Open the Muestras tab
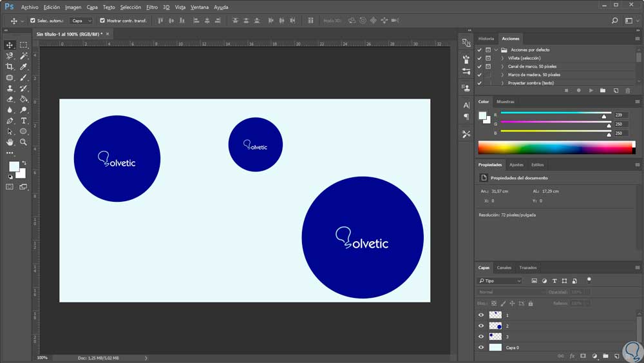This screenshot has height=363, width=644. 506,101
